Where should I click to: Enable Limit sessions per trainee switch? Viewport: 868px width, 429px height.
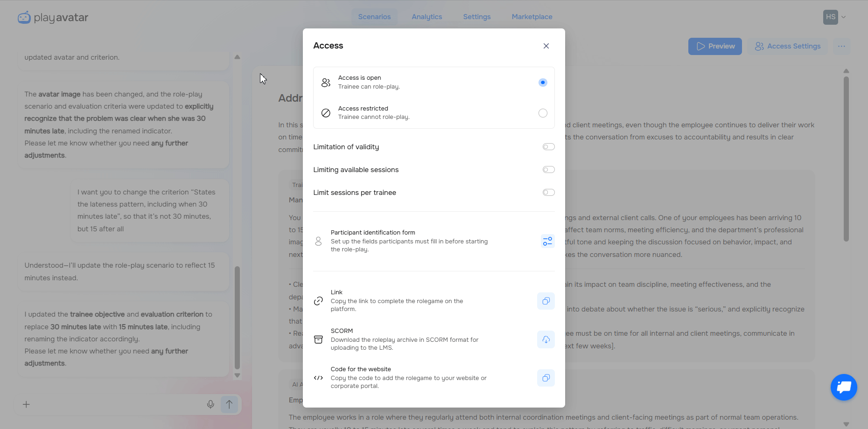pos(548,193)
